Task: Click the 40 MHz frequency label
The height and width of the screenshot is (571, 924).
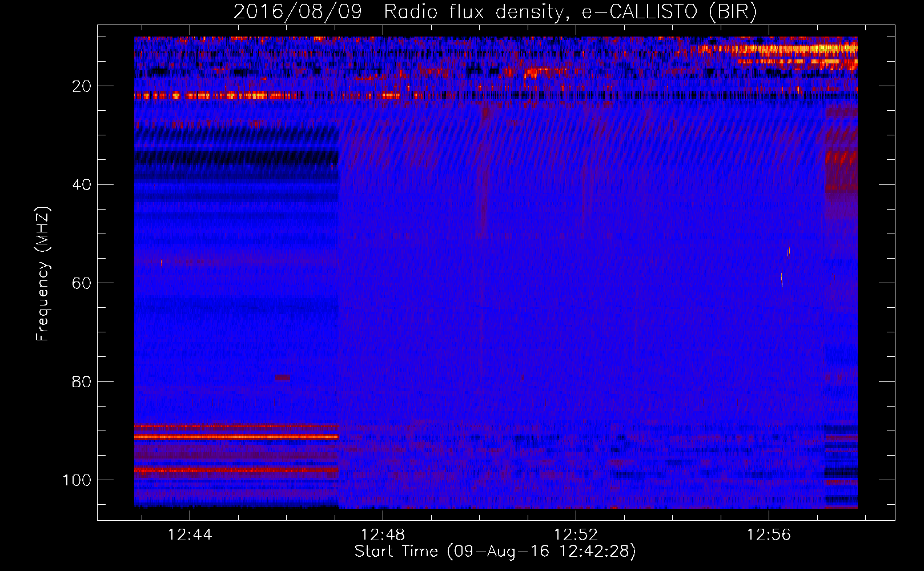Action: (82, 185)
